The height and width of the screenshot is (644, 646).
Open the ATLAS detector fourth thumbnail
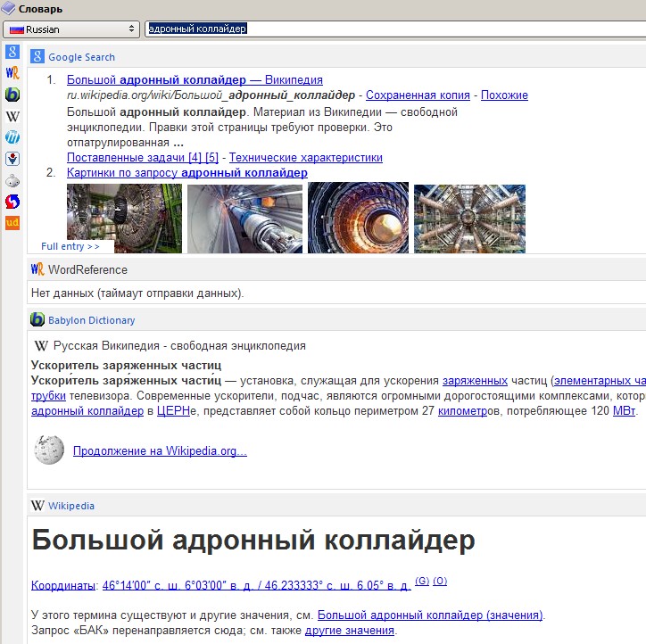tap(469, 219)
